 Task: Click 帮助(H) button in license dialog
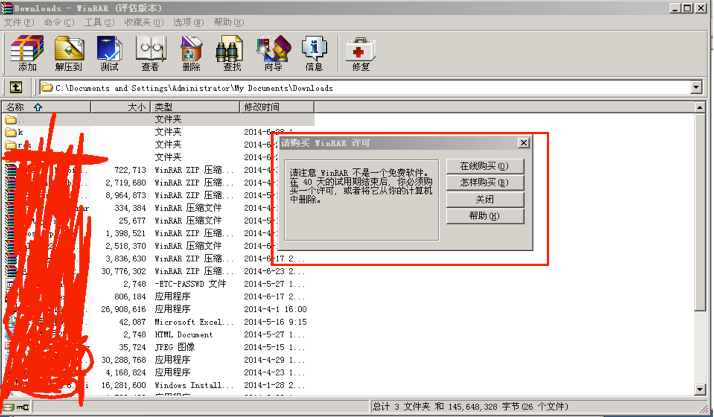(x=485, y=216)
